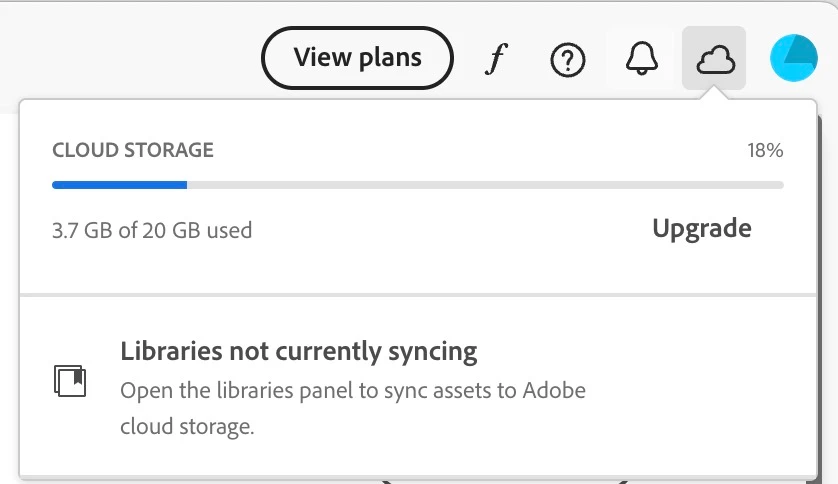
Task: Click the Upgrade storage link
Action: coord(701,228)
